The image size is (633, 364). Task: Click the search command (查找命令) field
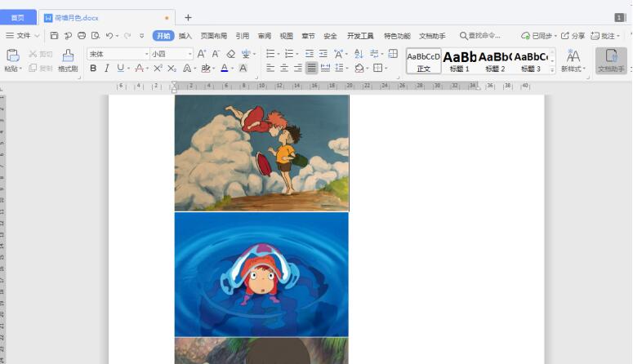pyautogui.click(x=480, y=36)
